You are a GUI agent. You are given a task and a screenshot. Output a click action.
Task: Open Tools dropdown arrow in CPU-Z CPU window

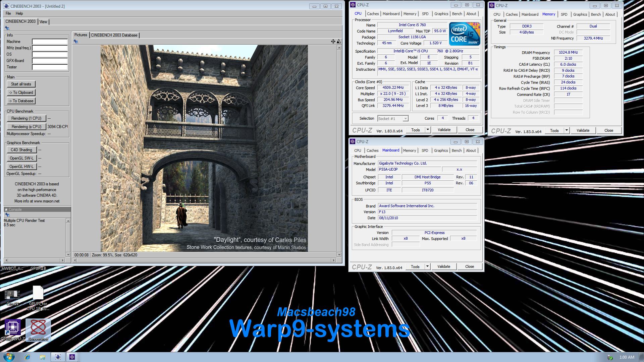pyautogui.click(x=428, y=130)
